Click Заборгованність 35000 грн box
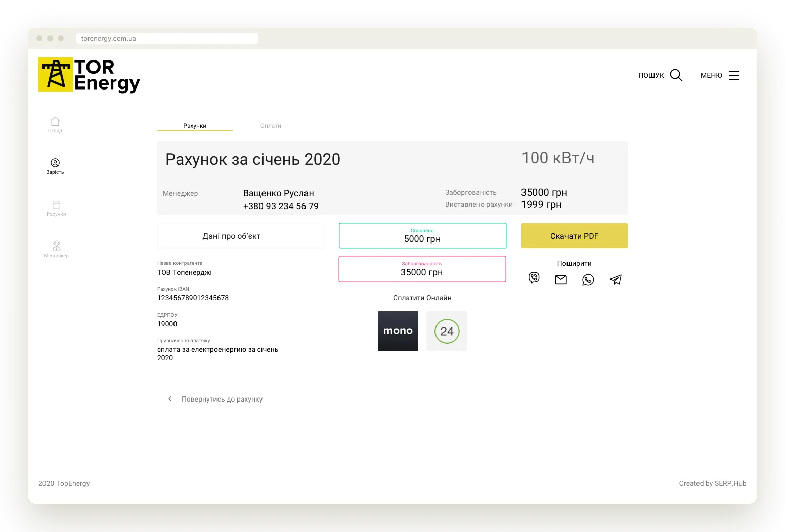 422,269
